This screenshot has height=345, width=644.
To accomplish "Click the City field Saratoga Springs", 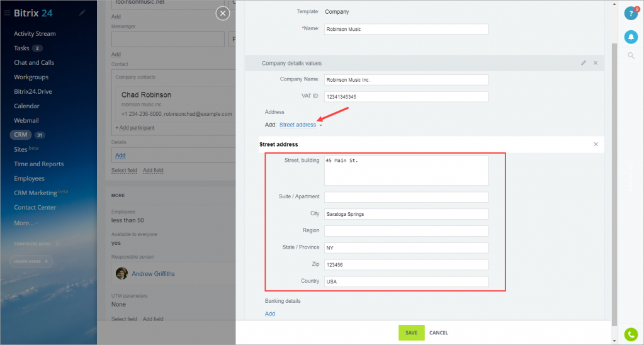I will tap(406, 214).
